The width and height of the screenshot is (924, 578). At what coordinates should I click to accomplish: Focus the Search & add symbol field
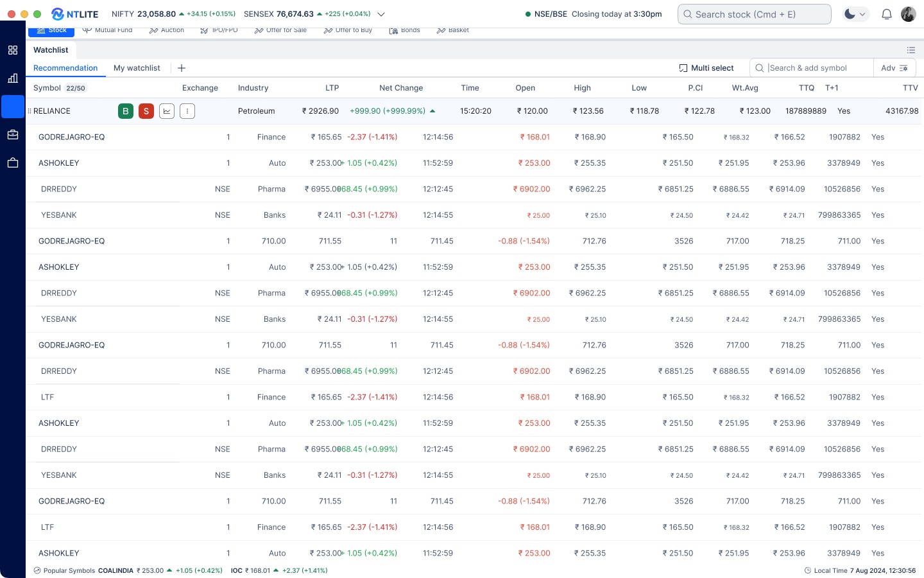pos(812,68)
